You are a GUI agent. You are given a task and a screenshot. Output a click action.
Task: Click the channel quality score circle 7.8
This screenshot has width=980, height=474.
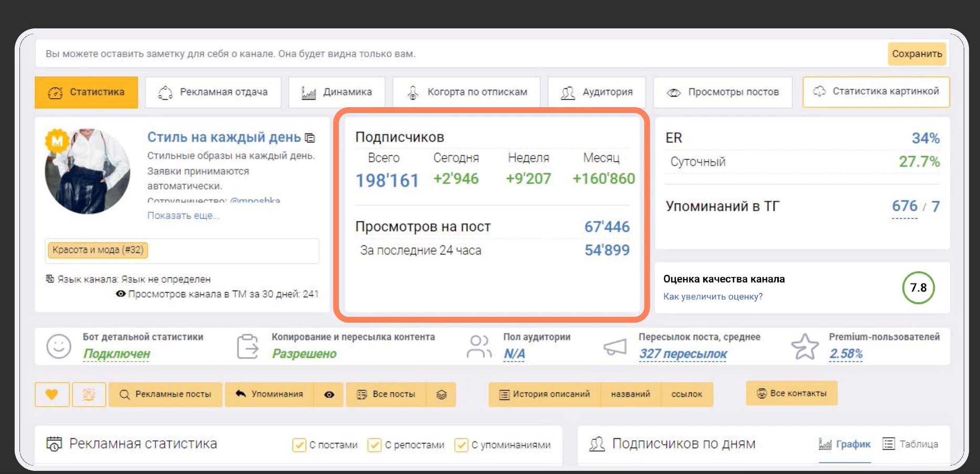tap(918, 287)
